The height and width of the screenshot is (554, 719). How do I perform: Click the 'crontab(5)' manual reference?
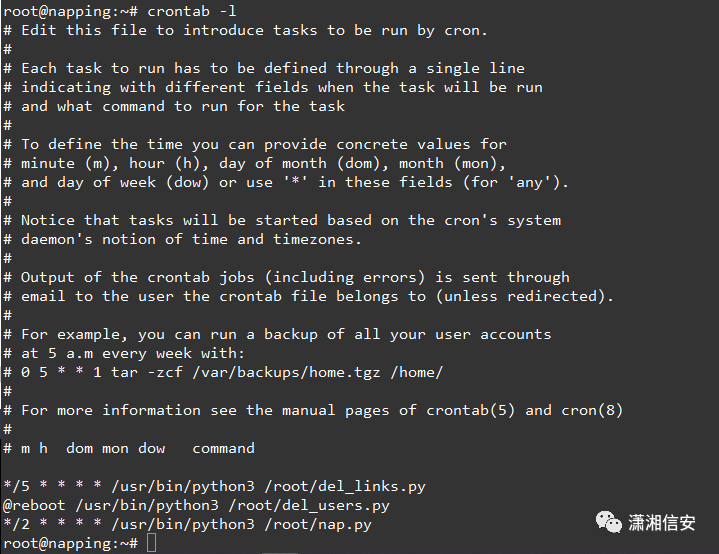click(x=470, y=410)
